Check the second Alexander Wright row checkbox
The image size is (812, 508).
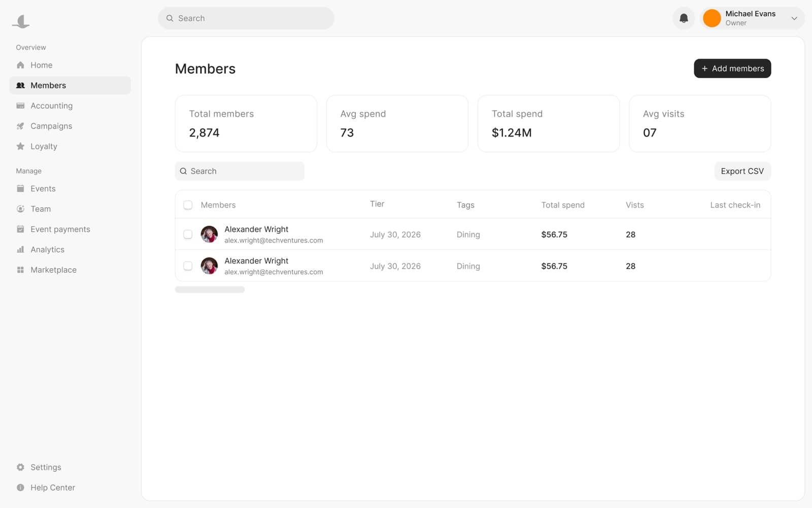pyautogui.click(x=188, y=266)
